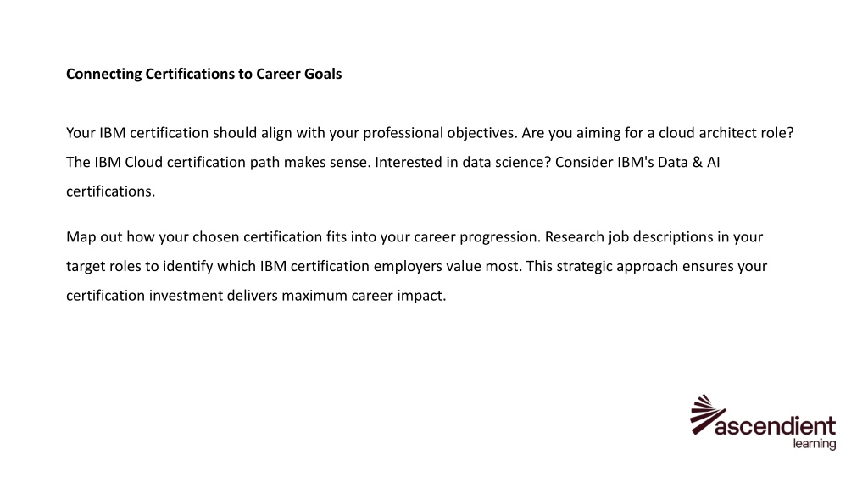This screenshot has height=488, width=868.
Task: Click the Ascendient starburst logo icon
Action: click(708, 413)
